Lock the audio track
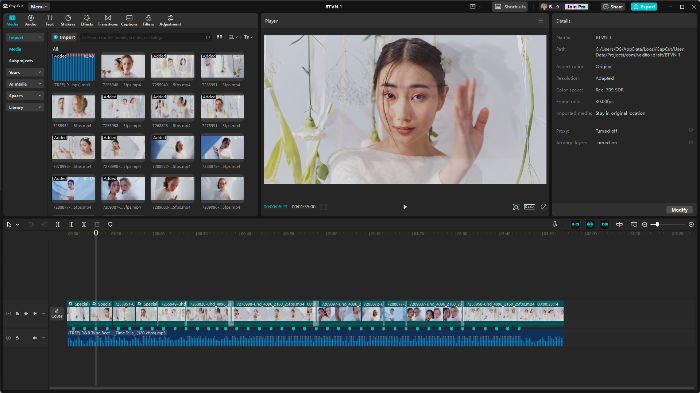700x393 pixels. pyautogui.click(x=17, y=338)
